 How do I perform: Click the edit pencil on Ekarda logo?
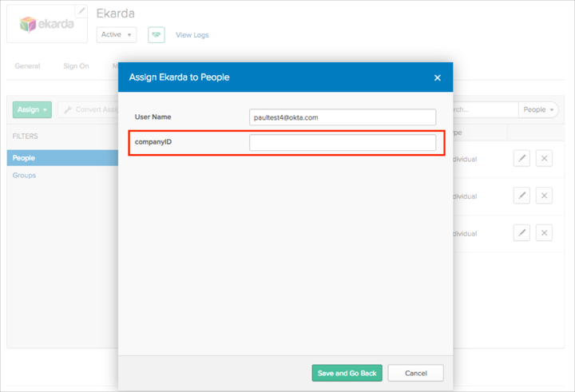(x=81, y=11)
